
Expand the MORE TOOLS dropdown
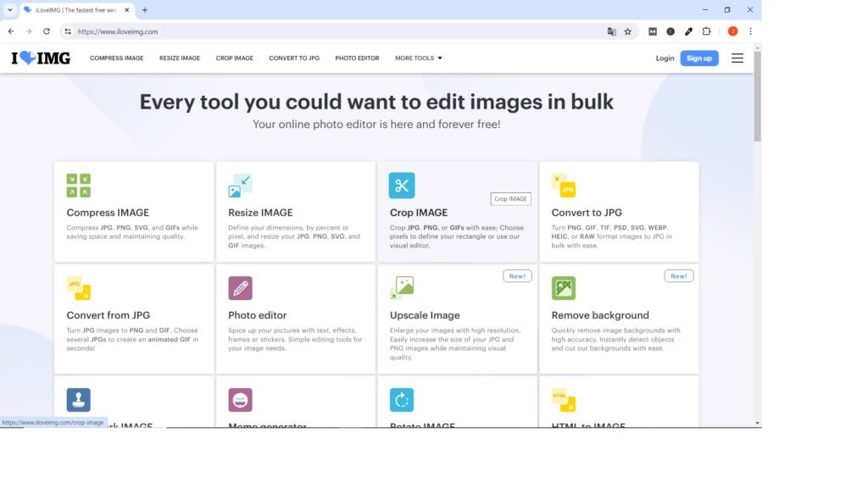pos(418,58)
